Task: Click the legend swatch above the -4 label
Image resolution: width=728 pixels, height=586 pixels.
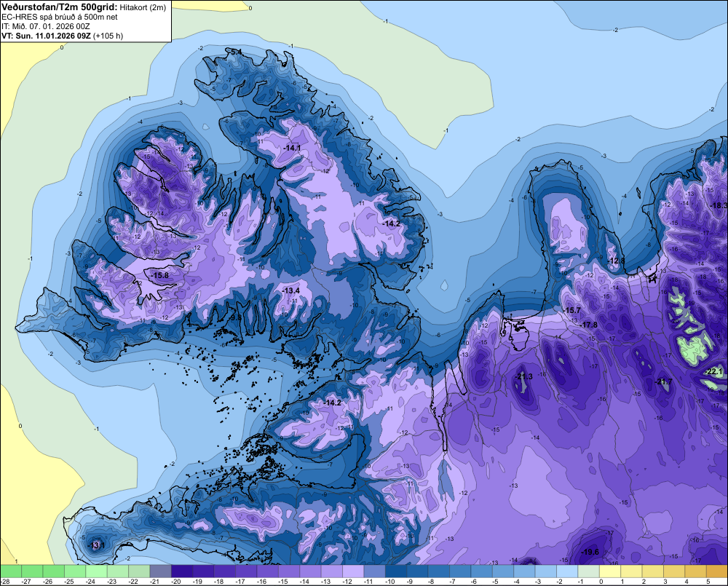Action: click(524, 571)
